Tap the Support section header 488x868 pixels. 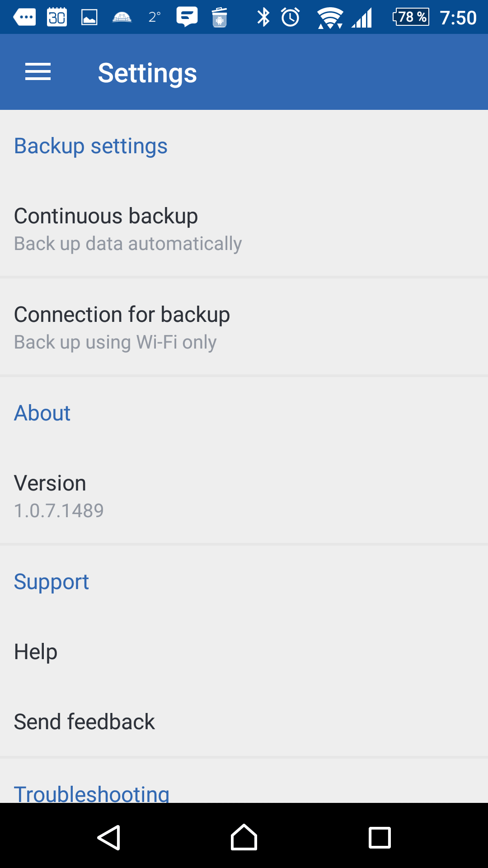tap(52, 582)
